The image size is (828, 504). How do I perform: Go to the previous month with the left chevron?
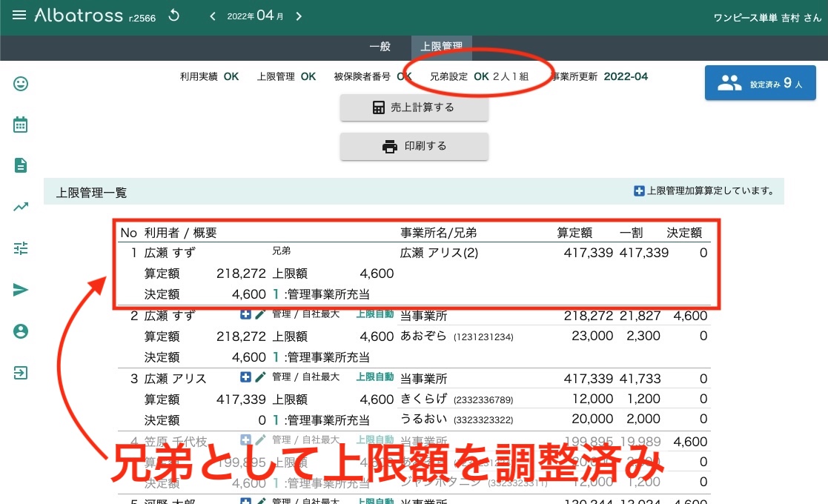point(213,16)
